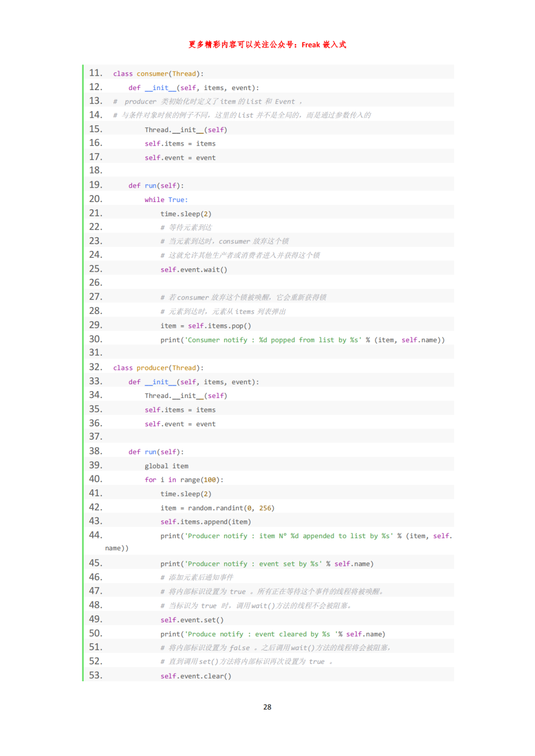535x756 pixels.
Task: Click the red header text mentioning Freak 嵌入式
Action: click(x=267, y=45)
